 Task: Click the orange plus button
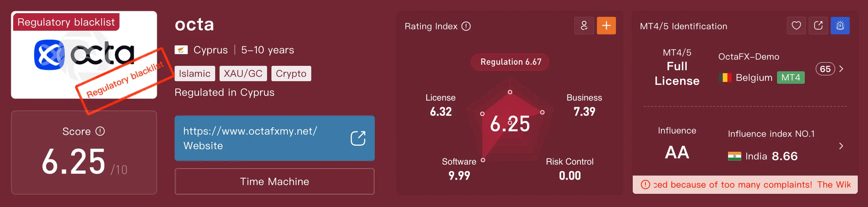pos(606,26)
